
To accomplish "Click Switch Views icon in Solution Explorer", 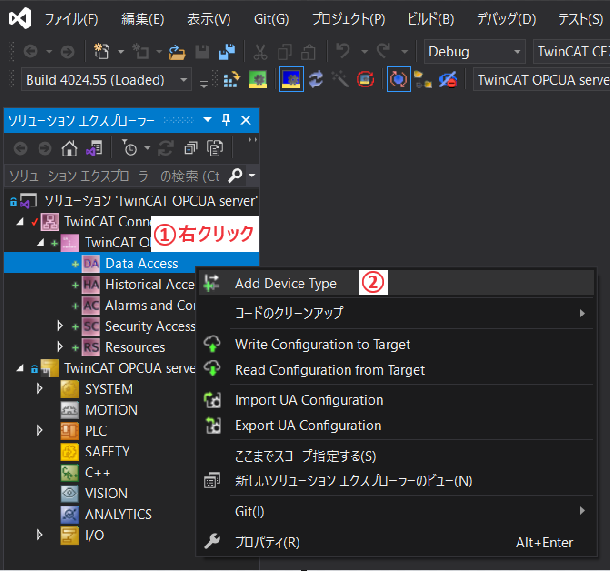I will pyautogui.click(x=95, y=148).
